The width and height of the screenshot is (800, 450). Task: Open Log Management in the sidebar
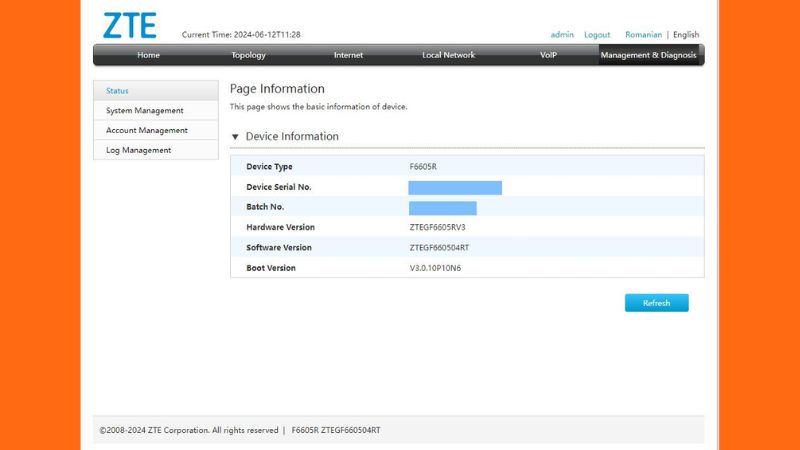pyautogui.click(x=156, y=151)
